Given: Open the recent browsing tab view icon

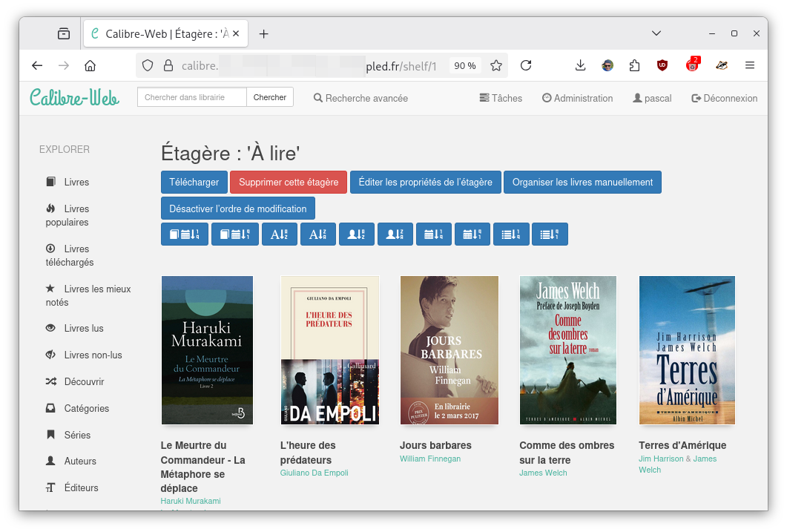Looking at the screenshot, I should tap(64, 33).
